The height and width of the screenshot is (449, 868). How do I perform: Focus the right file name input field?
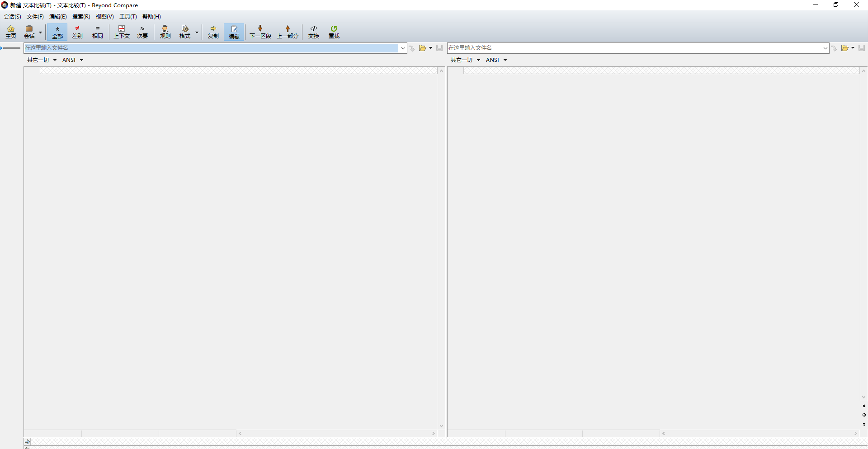pos(634,48)
